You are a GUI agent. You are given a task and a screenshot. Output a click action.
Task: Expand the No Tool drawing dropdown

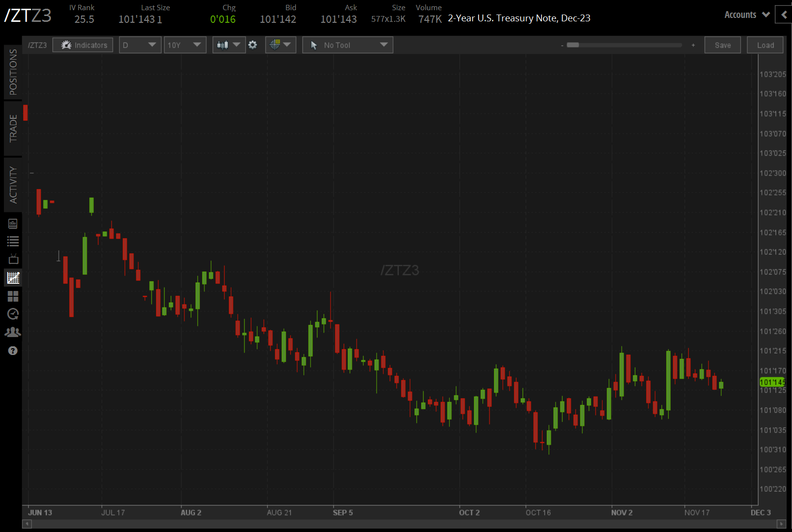click(347, 45)
